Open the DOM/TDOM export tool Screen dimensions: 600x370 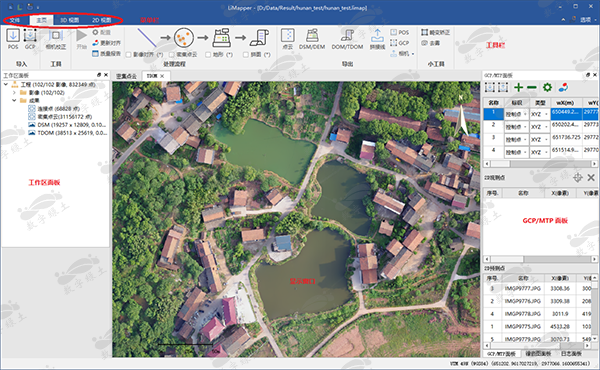pyautogui.click(x=347, y=39)
